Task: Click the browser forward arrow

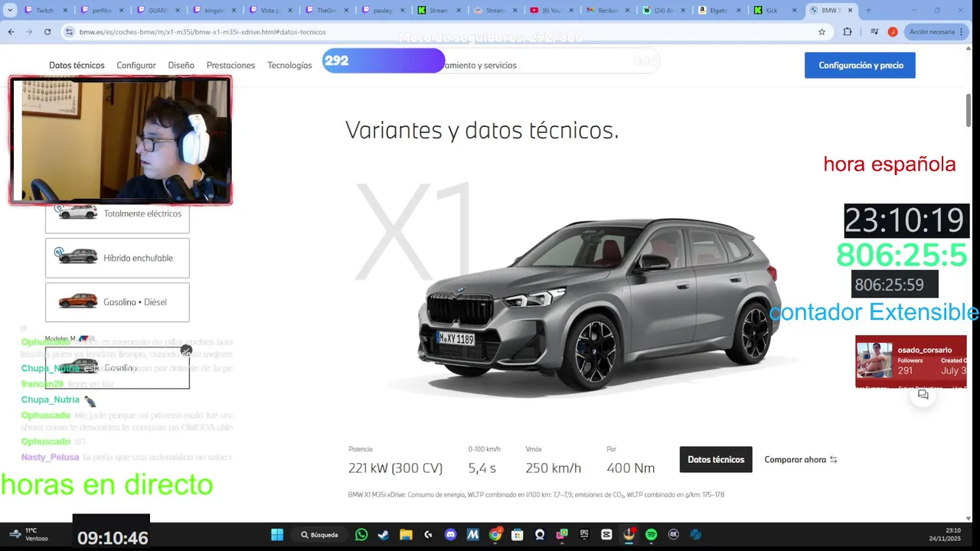Action: tap(29, 31)
